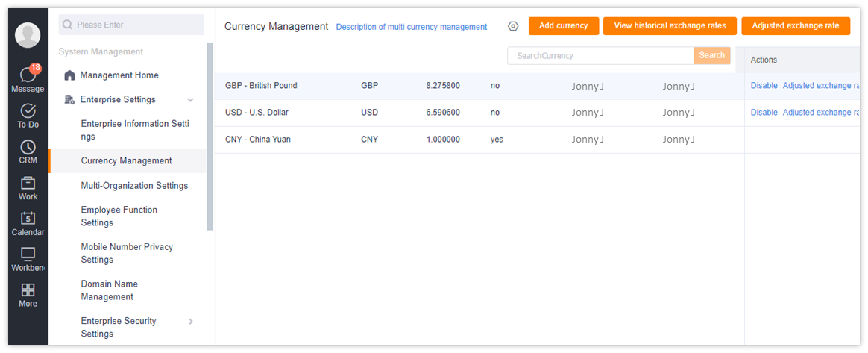
Task: Go to Management Home
Action: tap(119, 75)
